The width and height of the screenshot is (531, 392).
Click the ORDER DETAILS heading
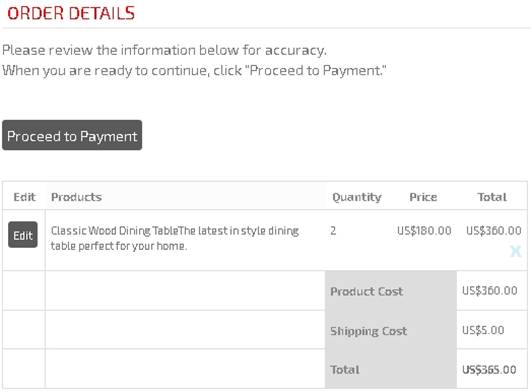71,13
